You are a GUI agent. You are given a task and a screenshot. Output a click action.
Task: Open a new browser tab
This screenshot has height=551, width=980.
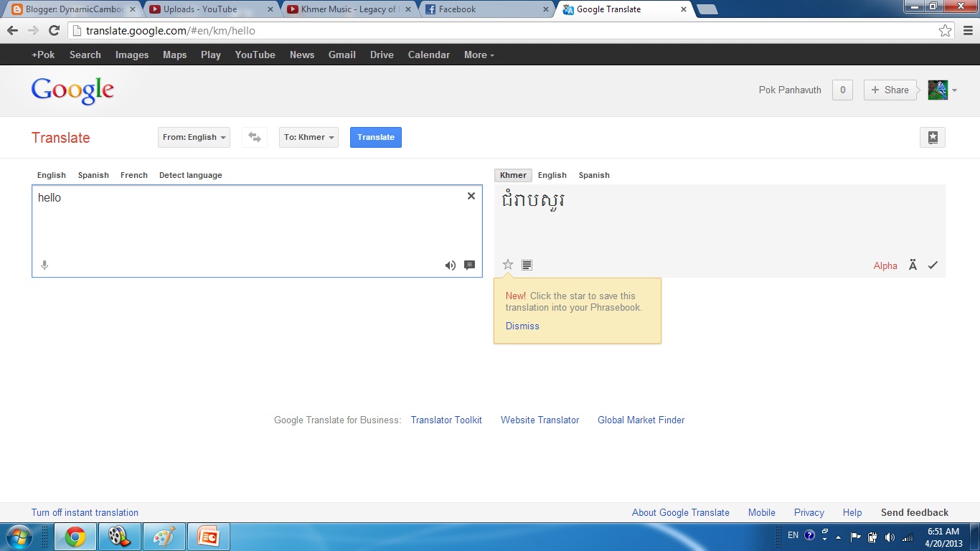707,9
